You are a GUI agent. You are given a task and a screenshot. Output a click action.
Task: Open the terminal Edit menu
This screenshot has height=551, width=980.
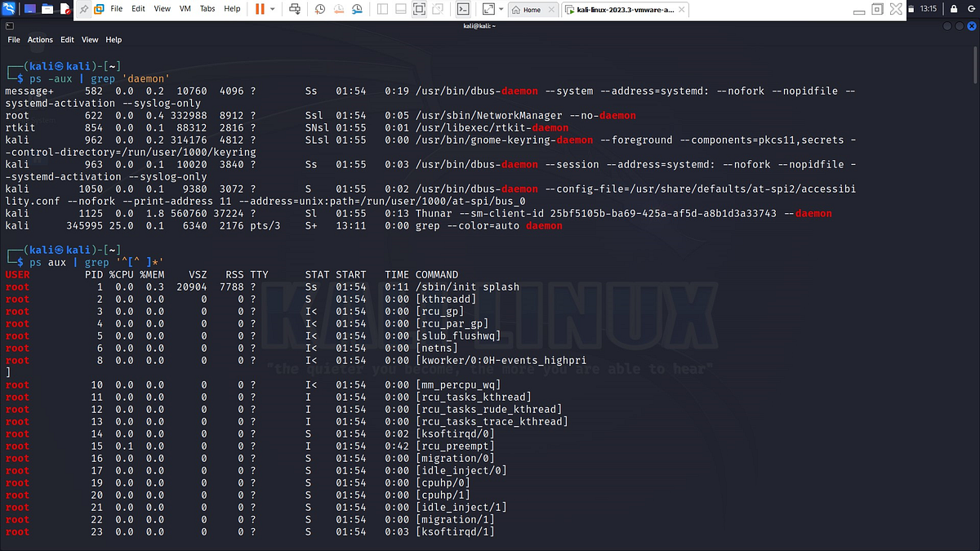67,39
